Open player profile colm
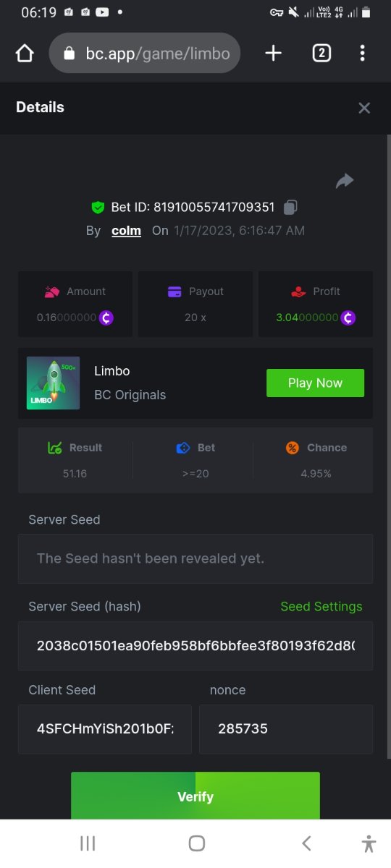 (x=126, y=231)
